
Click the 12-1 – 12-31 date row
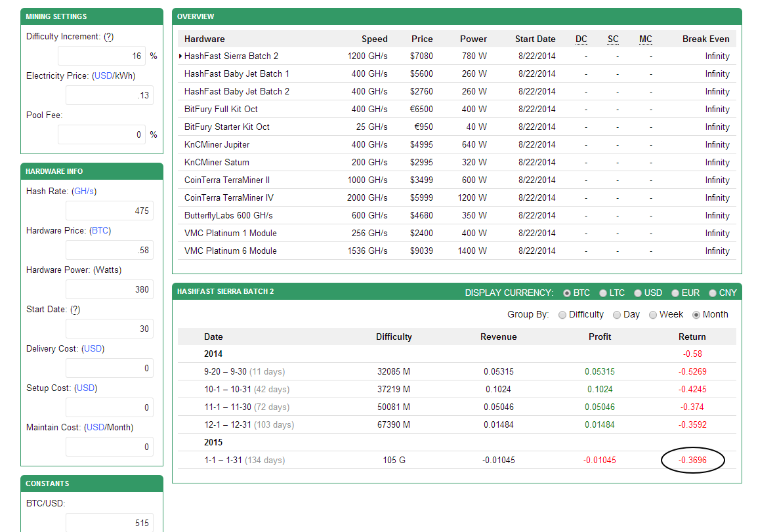point(457,425)
